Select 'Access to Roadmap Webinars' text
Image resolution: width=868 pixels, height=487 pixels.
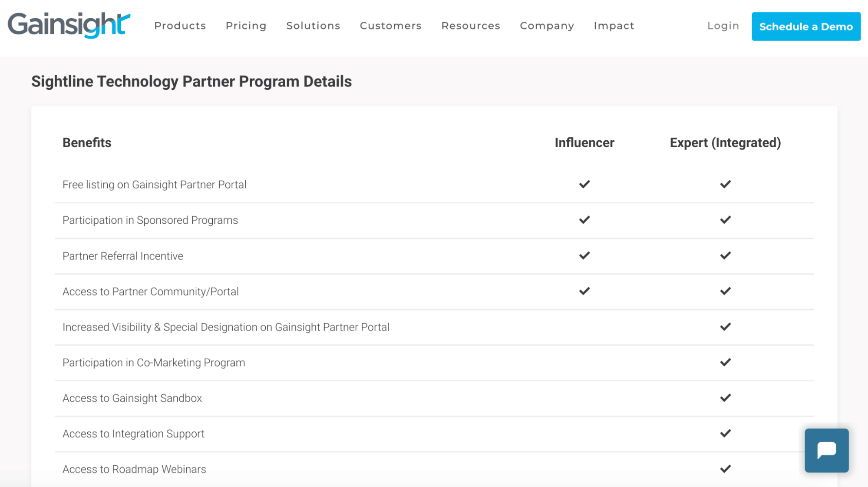coord(134,470)
